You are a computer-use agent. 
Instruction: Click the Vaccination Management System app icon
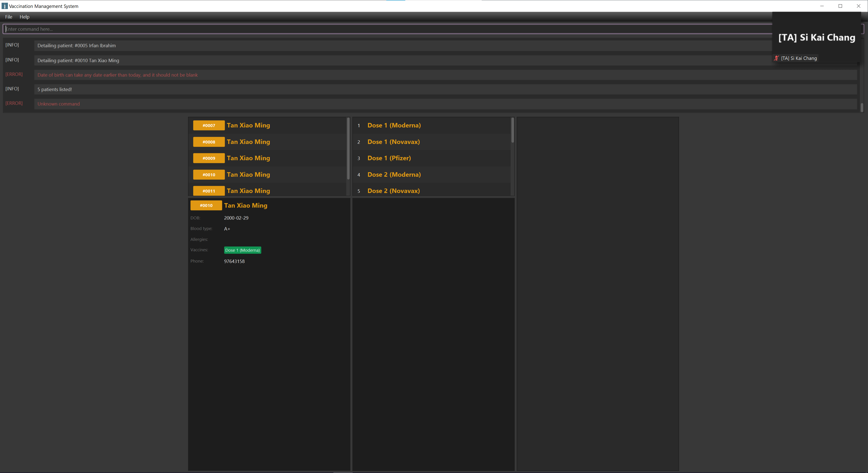pos(4,6)
